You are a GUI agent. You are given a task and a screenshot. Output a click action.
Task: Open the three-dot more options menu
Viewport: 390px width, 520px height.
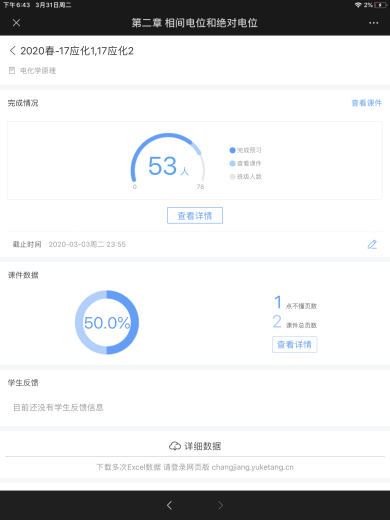(x=373, y=23)
